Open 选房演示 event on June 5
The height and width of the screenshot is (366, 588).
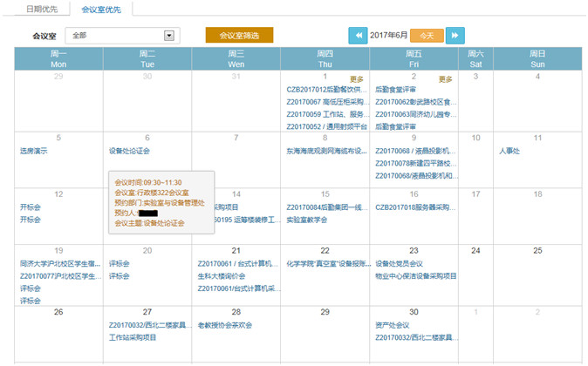(x=34, y=151)
